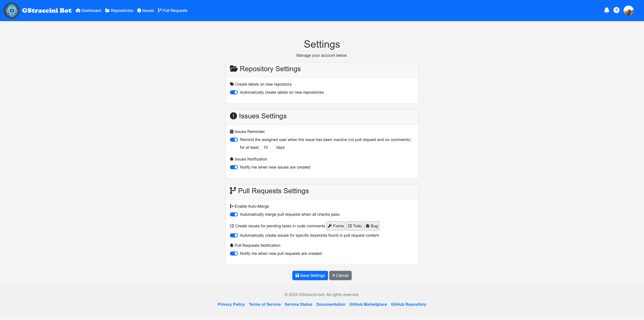Viewport: 644px width, 320px height.
Task: Open the Privacy Policy footer link
Action: pos(231,304)
